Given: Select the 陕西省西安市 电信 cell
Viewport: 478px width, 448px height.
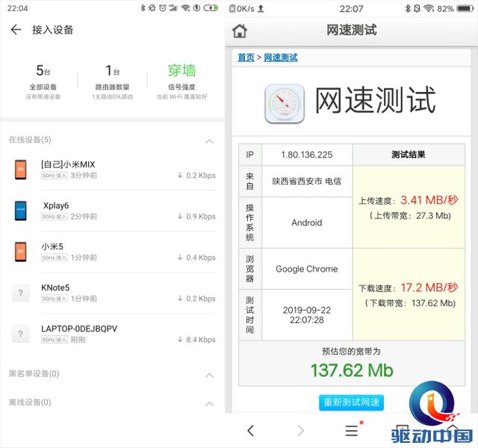Looking at the screenshot, I should click(x=307, y=181).
